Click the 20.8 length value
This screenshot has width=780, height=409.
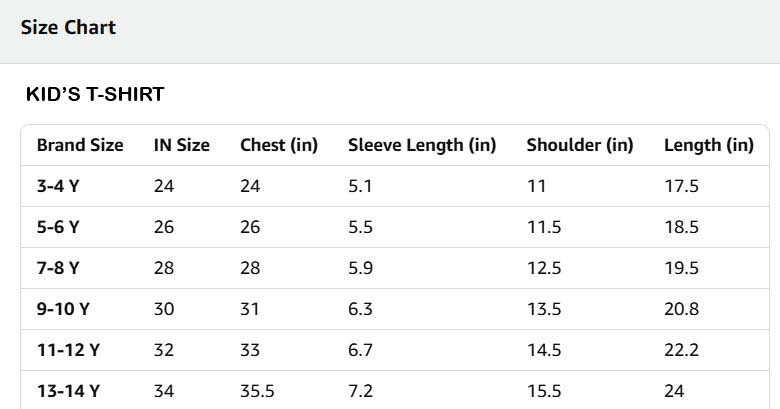[x=682, y=309]
